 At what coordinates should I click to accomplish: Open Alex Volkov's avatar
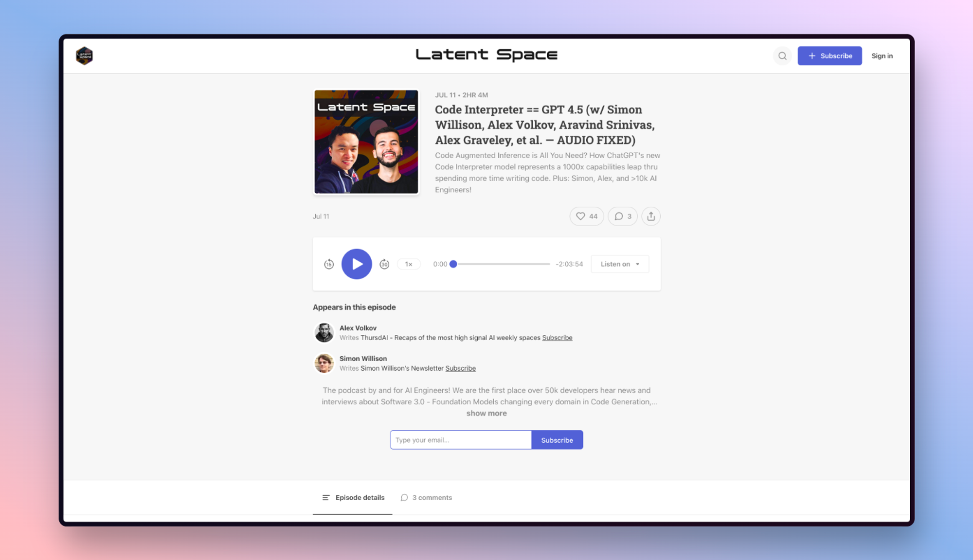pyautogui.click(x=324, y=332)
